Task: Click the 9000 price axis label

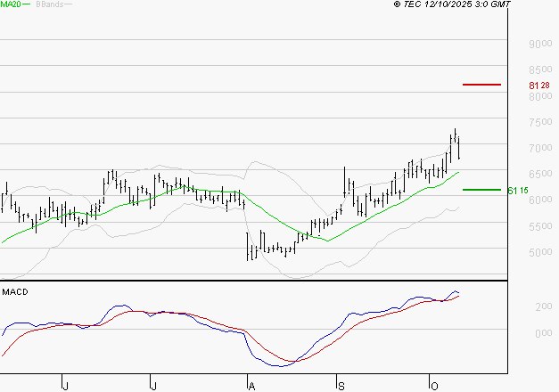Action: click(540, 45)
